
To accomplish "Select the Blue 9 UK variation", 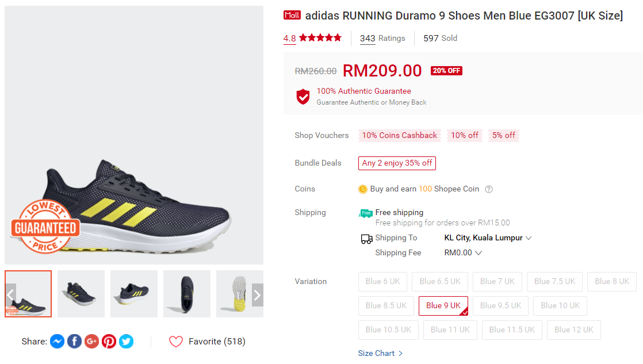I will [x=443, y=306].
